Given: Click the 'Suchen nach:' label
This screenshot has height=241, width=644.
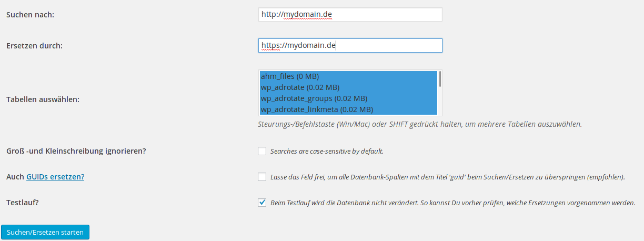Looking at the screenshot, I should (31, 15).
